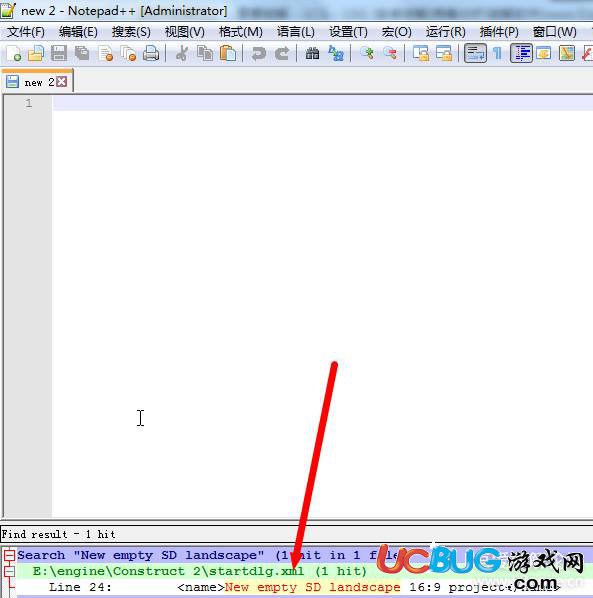Click the Paste clipboard icon
This screenshot has width=593, height=598.
click(x=228, y=53)
